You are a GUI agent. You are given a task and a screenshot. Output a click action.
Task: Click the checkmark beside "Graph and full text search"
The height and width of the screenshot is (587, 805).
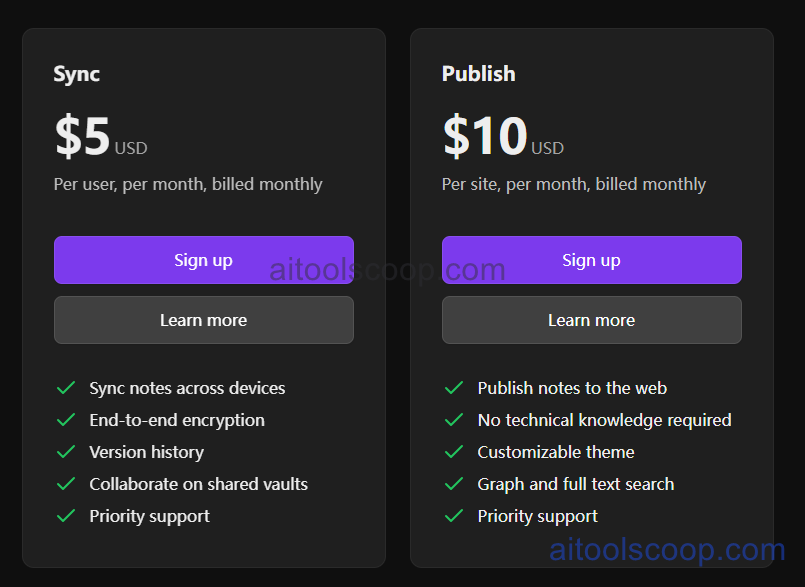coord(454,484)
